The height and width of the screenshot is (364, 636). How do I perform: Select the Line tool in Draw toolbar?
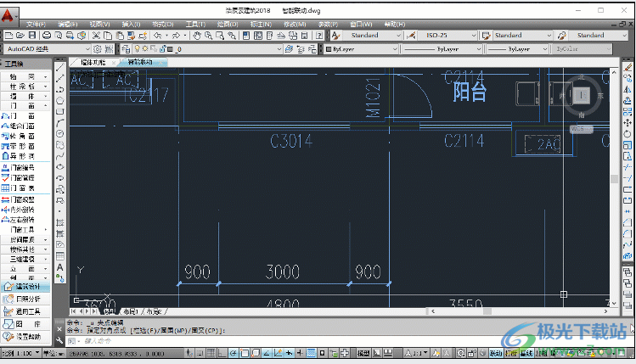pos(60,67)
